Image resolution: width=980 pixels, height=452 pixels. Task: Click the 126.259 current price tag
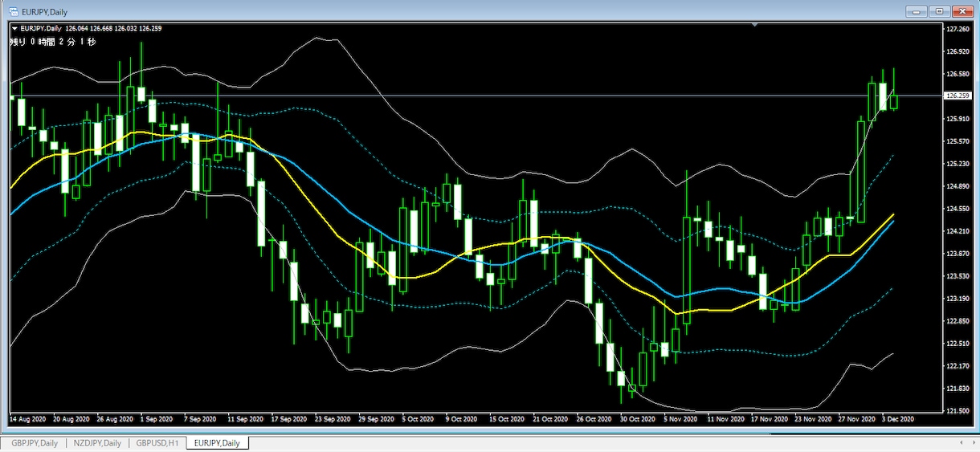957,96
